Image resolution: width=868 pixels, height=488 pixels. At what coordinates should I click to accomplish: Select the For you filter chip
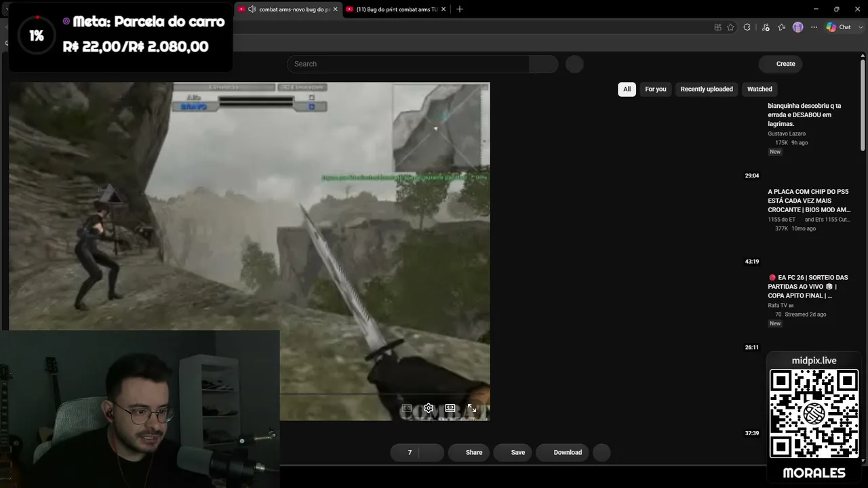point(656,89)
